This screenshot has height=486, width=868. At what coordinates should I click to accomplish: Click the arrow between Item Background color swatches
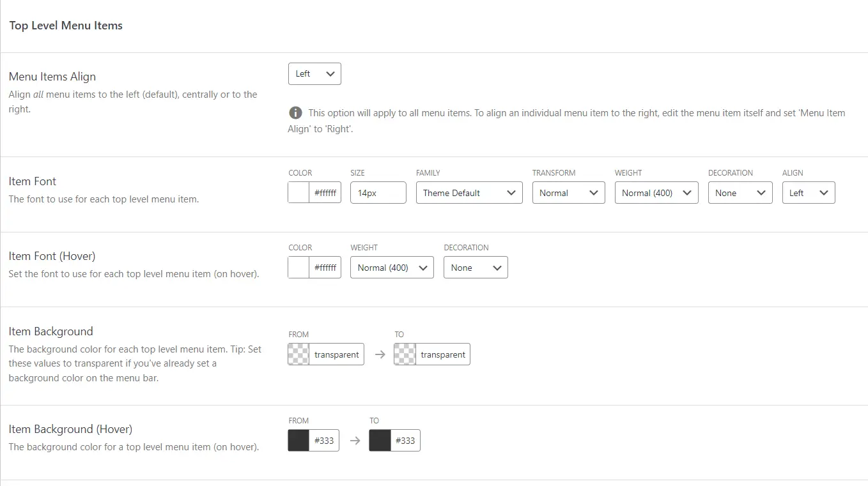pyautogui.click(x=380, y=354)
